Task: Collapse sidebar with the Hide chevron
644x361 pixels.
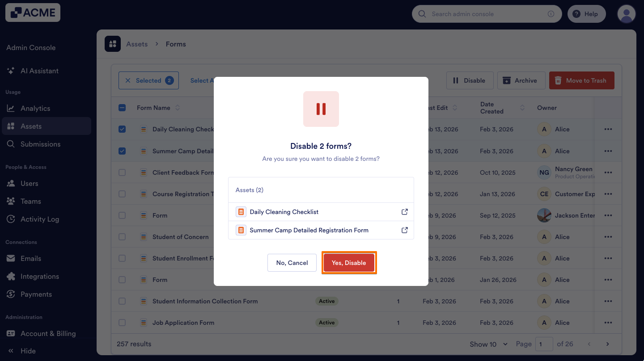Action: point(11,351)
